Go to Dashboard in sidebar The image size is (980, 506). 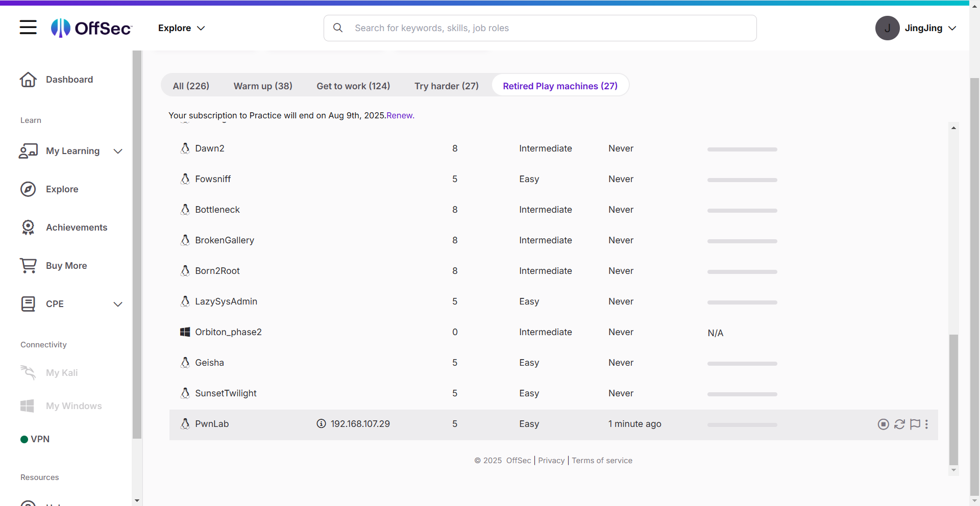[x=69, y=80]
